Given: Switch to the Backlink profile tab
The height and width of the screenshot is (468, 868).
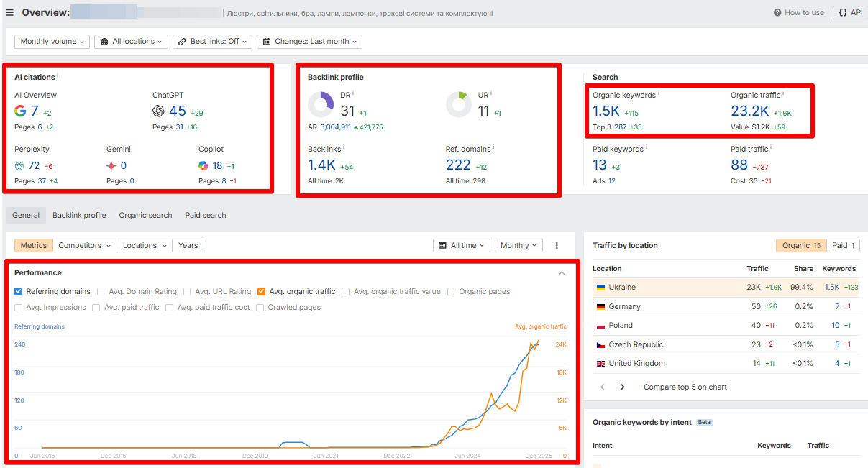Looking at the screenshot, I should 79,215.
